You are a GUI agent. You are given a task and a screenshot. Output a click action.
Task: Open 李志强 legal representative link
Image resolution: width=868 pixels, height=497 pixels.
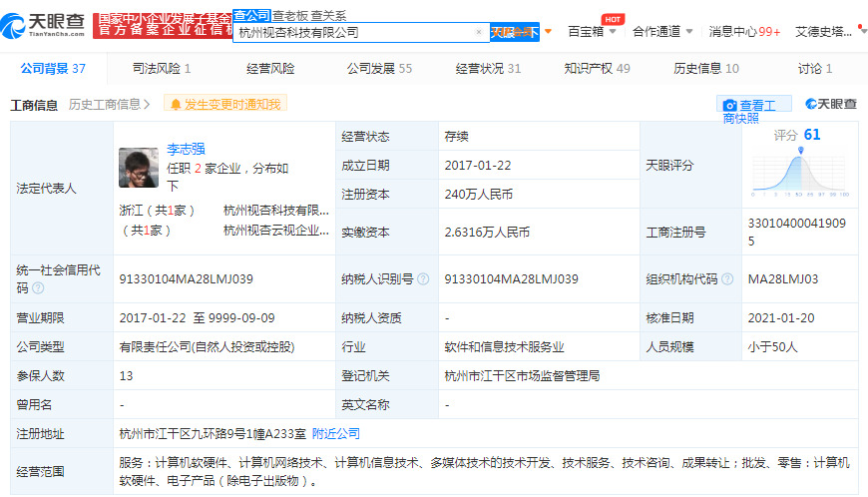[186, 149]
